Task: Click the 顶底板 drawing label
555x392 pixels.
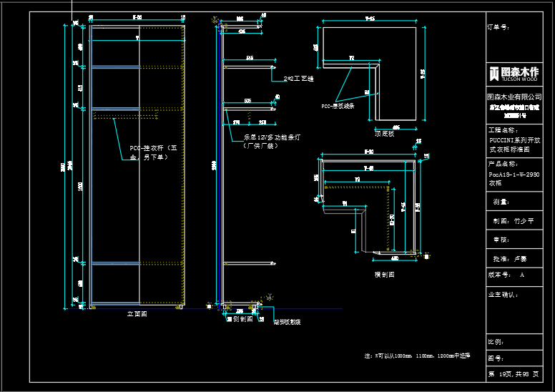Action: click(384, 132)
